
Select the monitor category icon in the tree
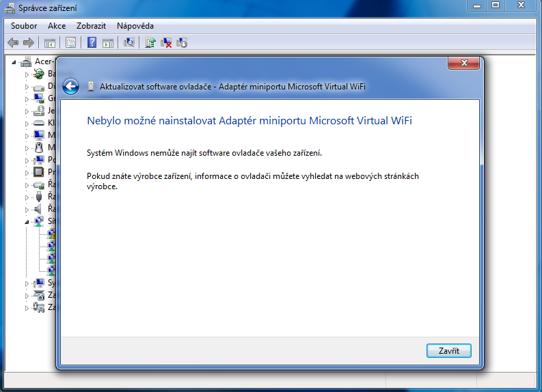pos(39,135)
